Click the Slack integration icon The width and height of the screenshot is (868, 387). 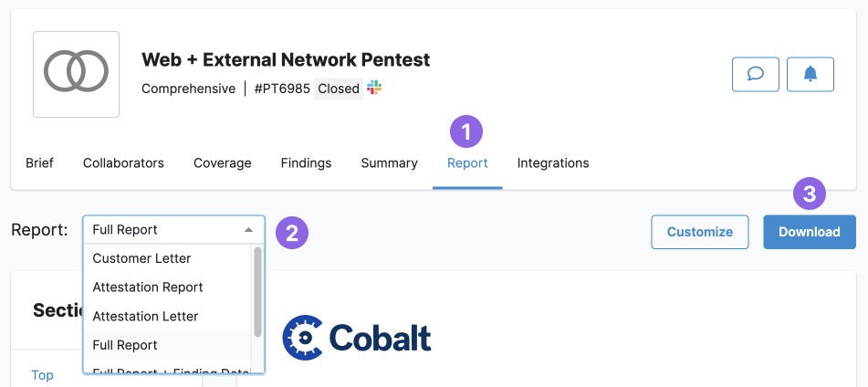coord(374,88)
